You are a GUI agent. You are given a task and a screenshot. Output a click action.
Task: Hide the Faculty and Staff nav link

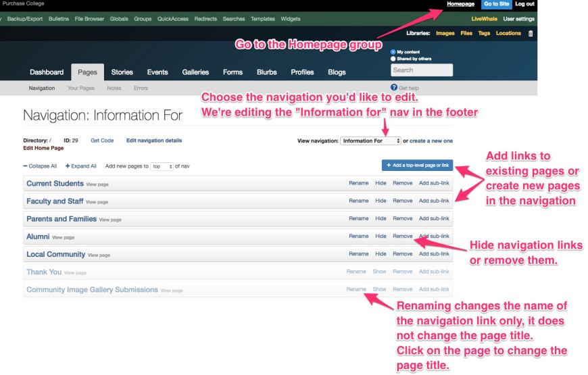(381, 201)
